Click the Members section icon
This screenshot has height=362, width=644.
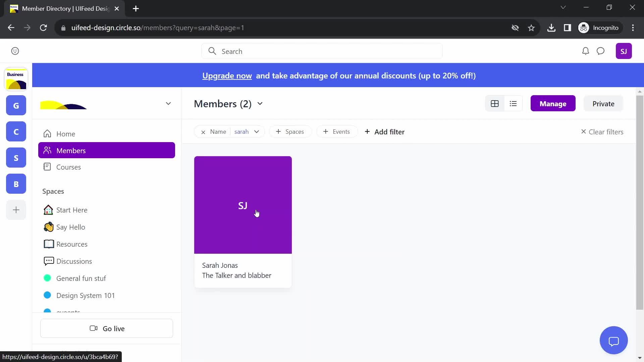point(47,151)
